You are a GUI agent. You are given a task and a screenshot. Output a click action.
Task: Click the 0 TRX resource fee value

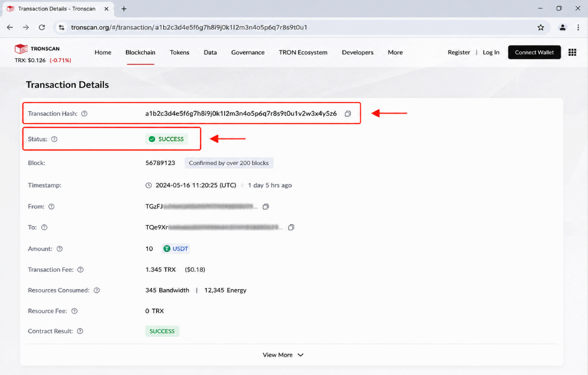click(x=155, y=311)
